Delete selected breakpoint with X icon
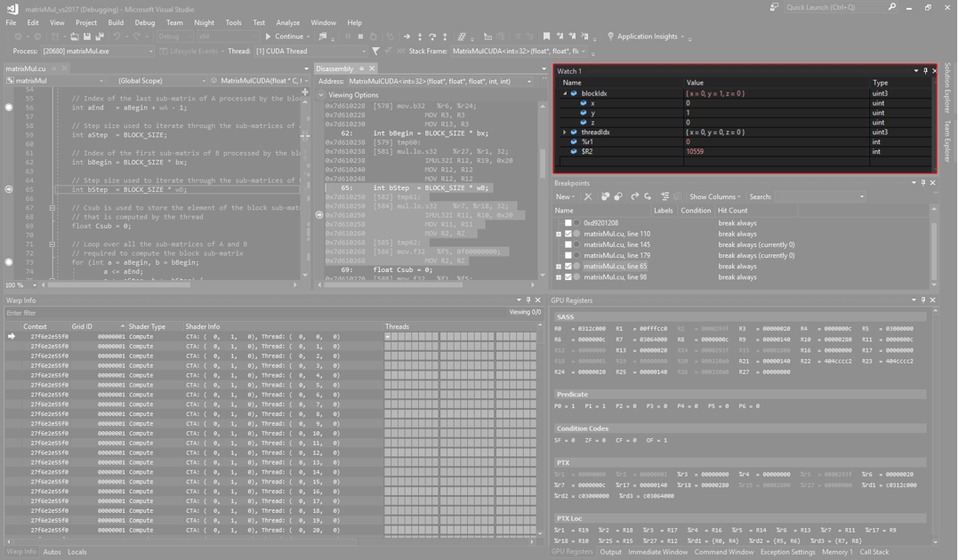The image size is (959, 560). [588, 196]
